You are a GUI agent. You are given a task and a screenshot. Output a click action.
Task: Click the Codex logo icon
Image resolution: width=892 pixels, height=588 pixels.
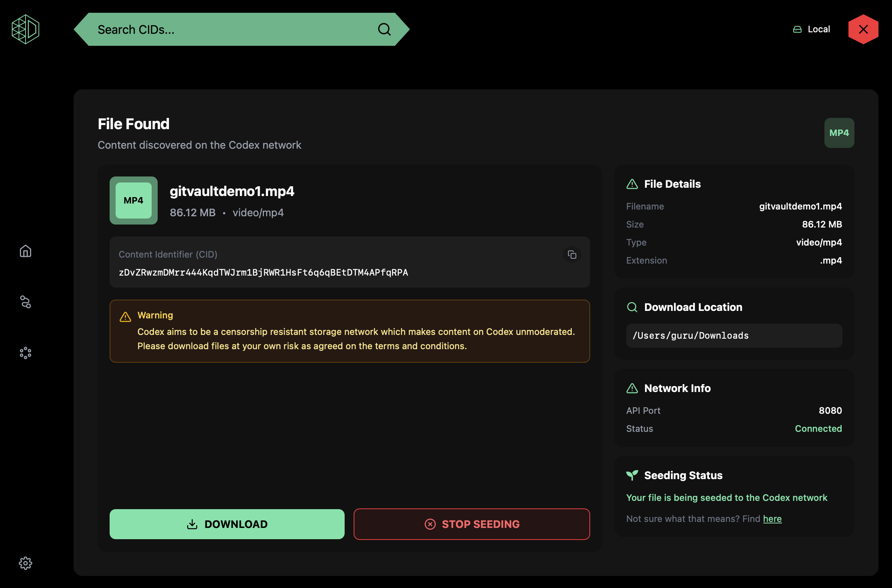pos(26,29)
